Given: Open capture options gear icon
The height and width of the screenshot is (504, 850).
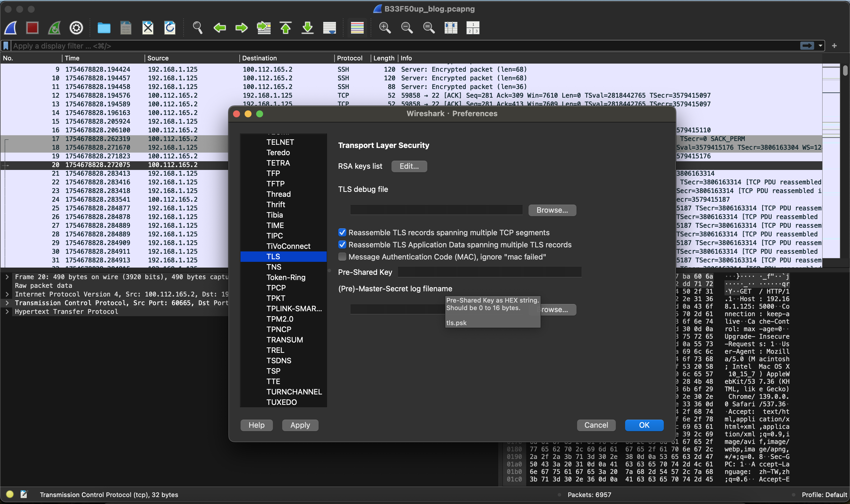Looking at the screenshot, I should [76, 27].
